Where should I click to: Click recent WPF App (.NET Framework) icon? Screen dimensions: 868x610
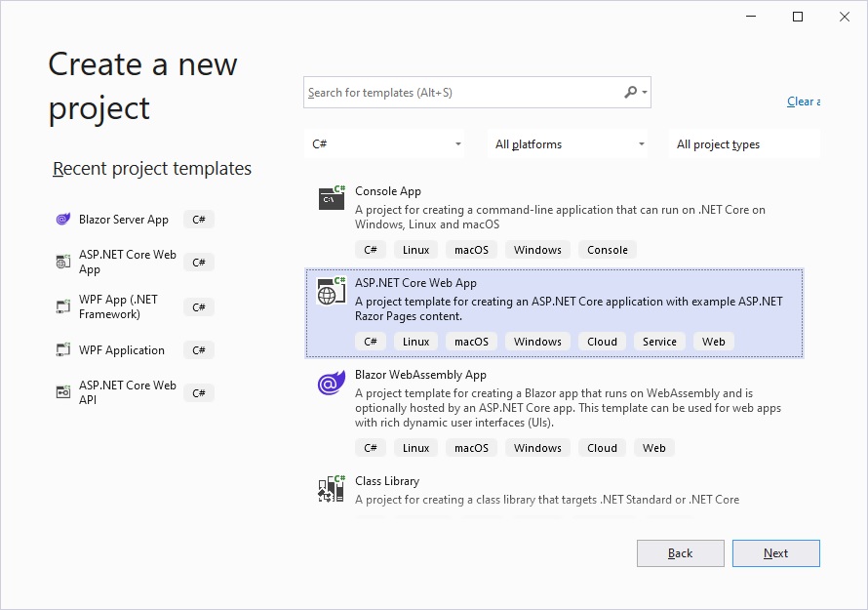coord(63,306)
